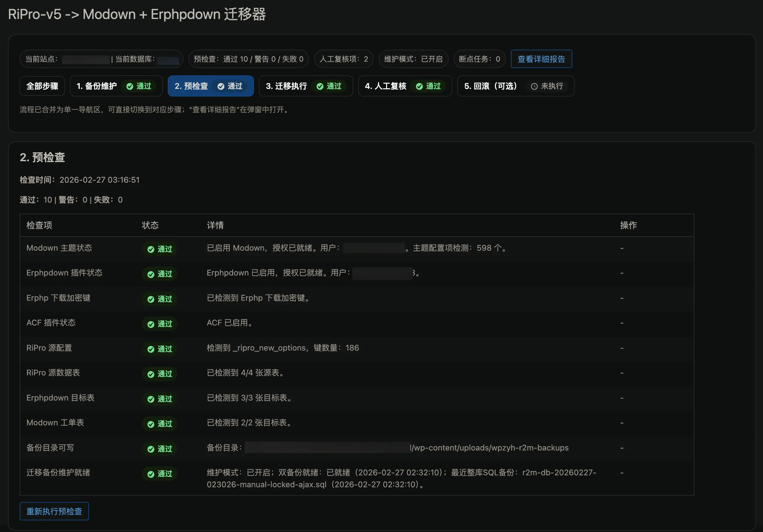Click pass check icon for 迁移备份维护就绪

coord(151,474)
